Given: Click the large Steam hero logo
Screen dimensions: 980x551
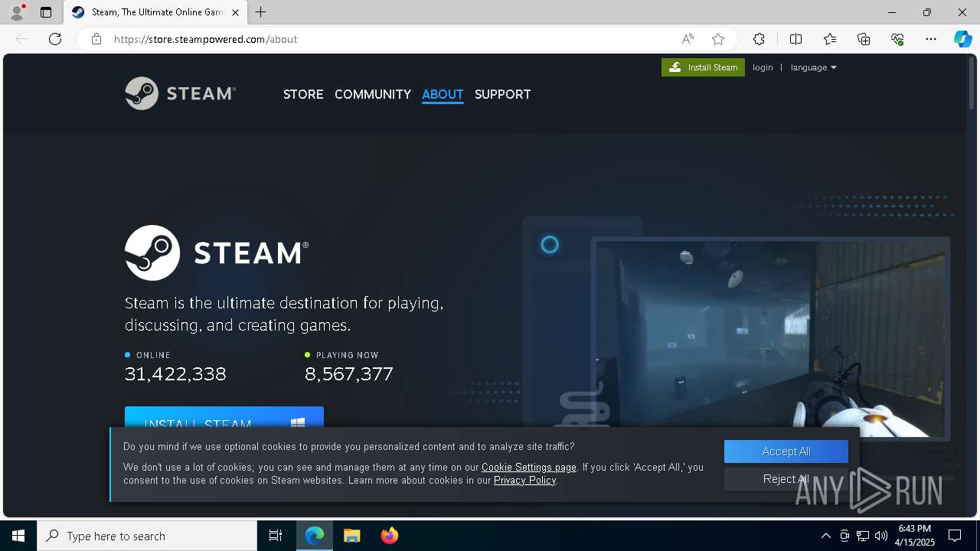Looking at the screenshot, I should [217, 253].
